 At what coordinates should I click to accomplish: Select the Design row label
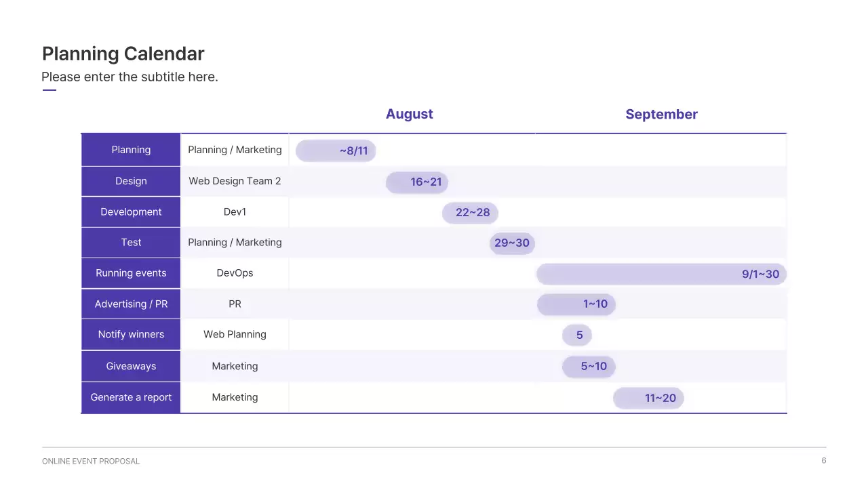pyautogui.click(x=130, y=181)
